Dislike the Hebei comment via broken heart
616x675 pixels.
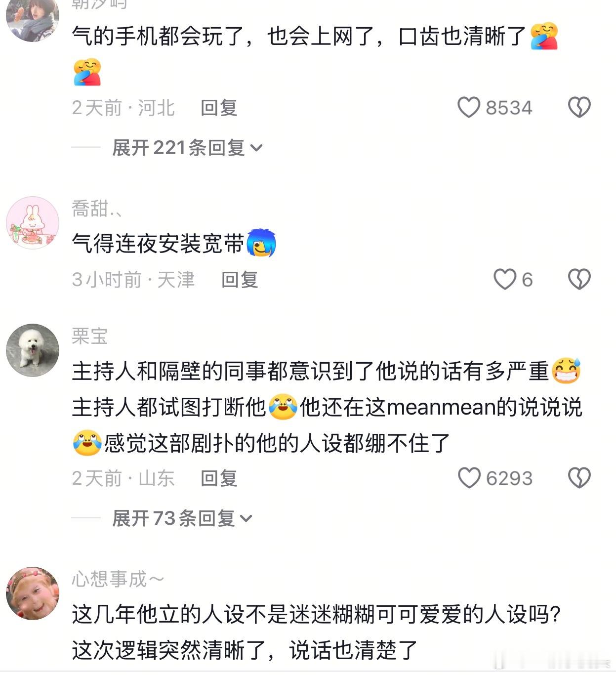[x=579, y=107]
